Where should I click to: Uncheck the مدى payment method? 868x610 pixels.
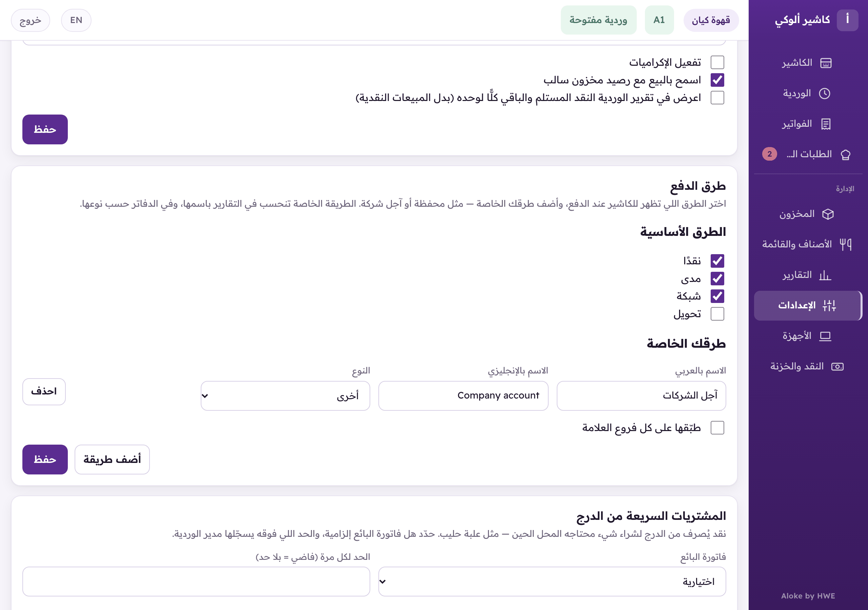click(x=717, y=279)
